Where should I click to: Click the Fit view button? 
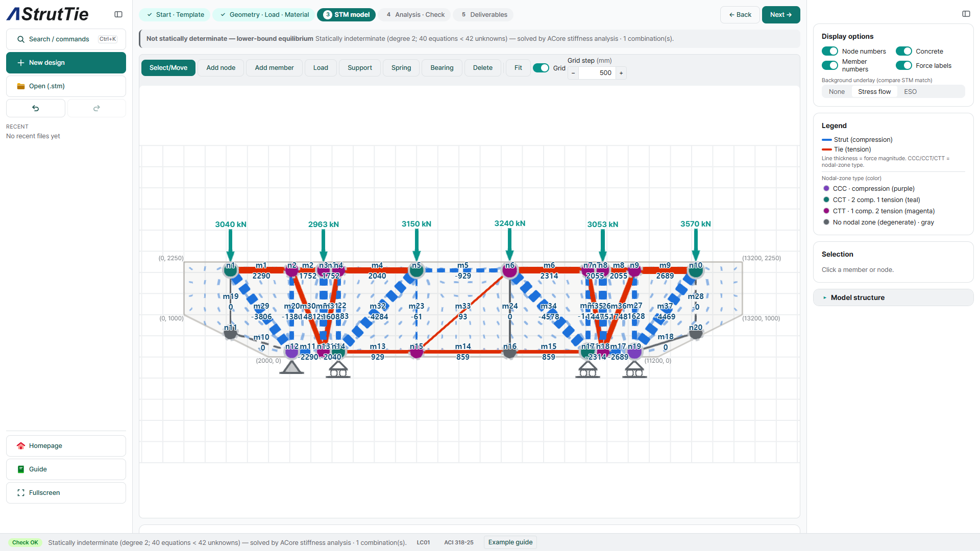point(518,68)
